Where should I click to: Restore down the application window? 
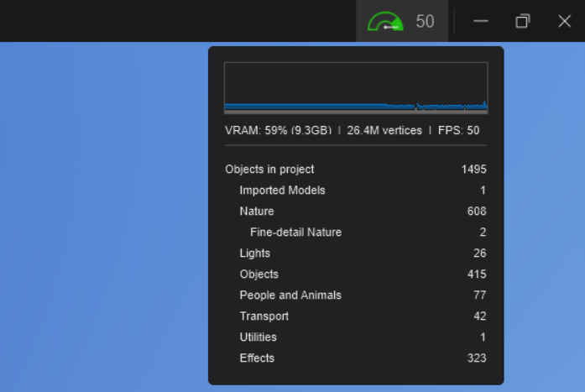(x=522, y=22)
